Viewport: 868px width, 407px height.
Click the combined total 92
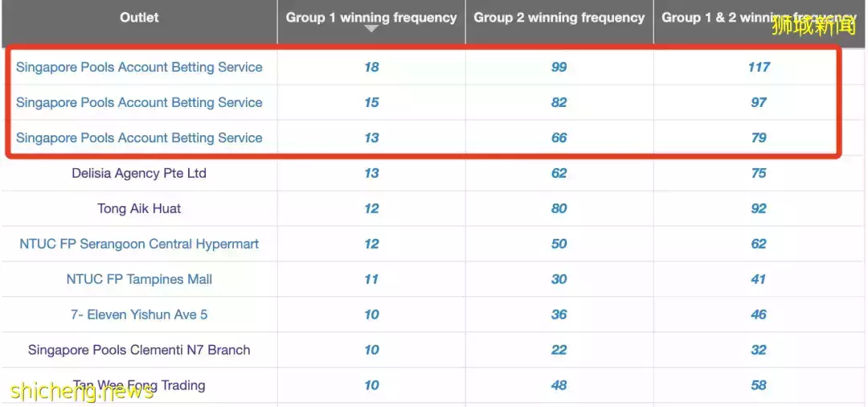tap(759, 209)
